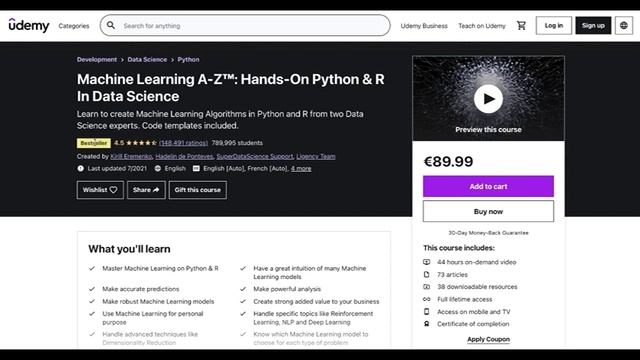Click the Log in button
Viewport: 640px width, 360px height.
[x=553, y=25]
